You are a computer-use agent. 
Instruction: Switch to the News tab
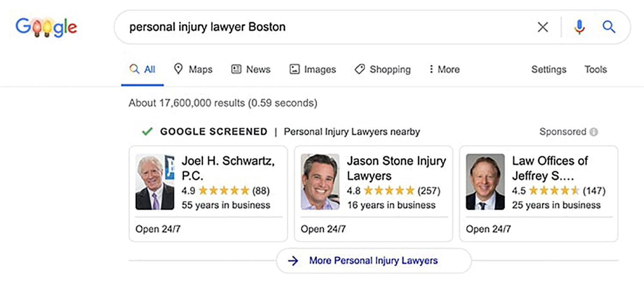pyautogui.click(x=251, y=69)
